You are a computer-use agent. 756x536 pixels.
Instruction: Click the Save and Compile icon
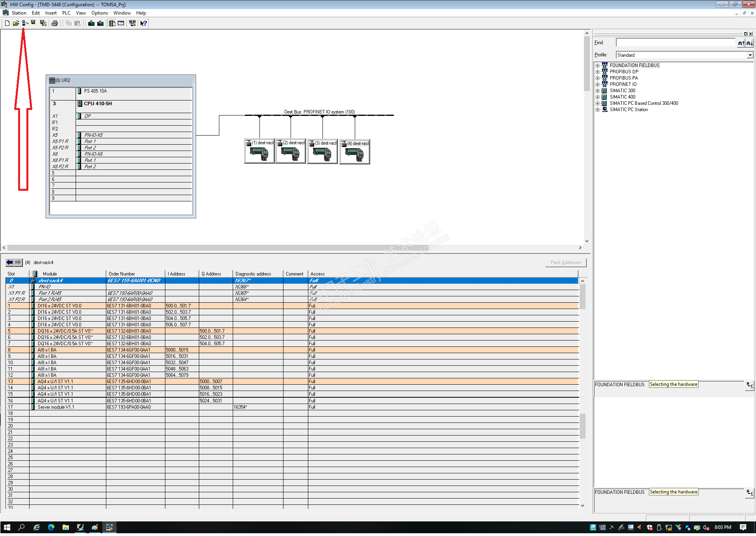(43, 23)
